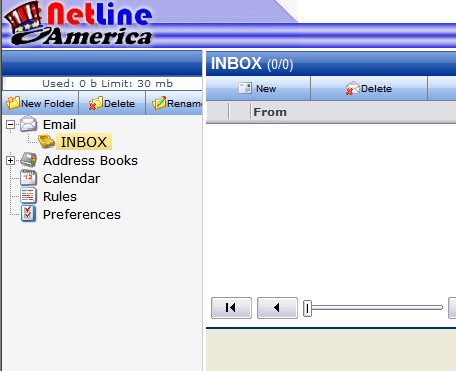Open the Calendar icon in the tree

pyautogui.click(x=28, y=178)
